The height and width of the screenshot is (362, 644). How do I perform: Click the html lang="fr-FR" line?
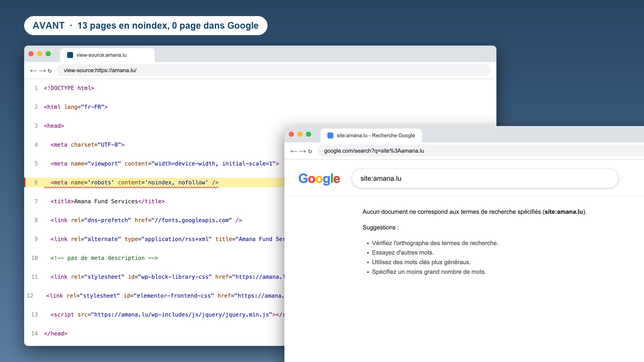(x=76, y=107)
